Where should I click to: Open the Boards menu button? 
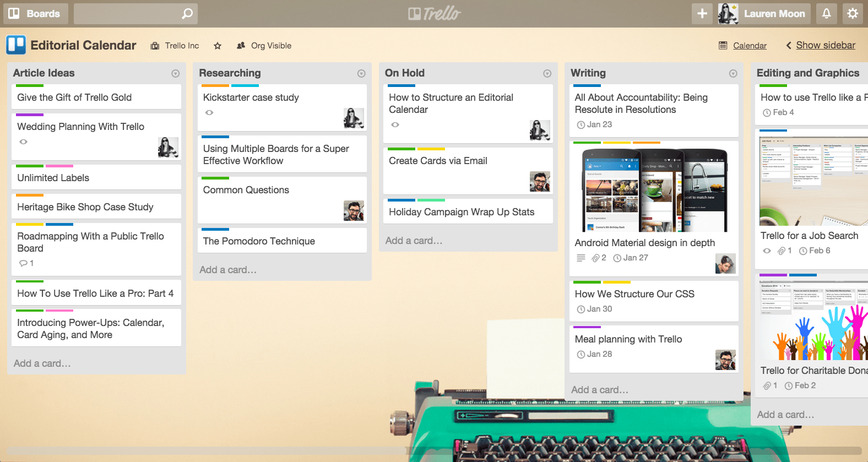[x=36, y=13]
